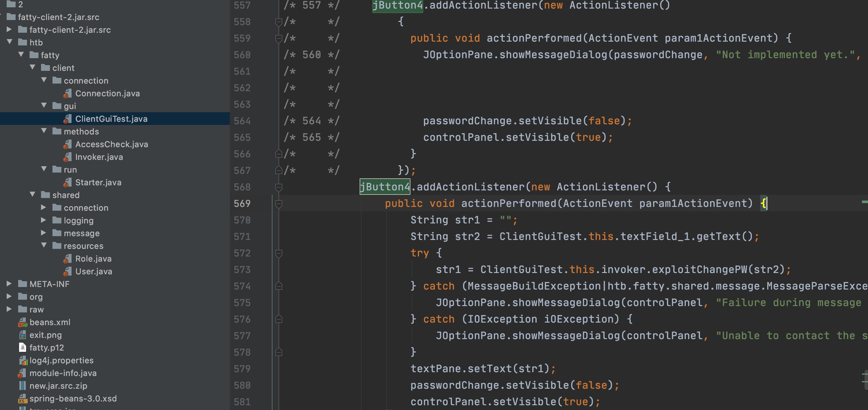Collapse the htb folder

pos(10,42)
